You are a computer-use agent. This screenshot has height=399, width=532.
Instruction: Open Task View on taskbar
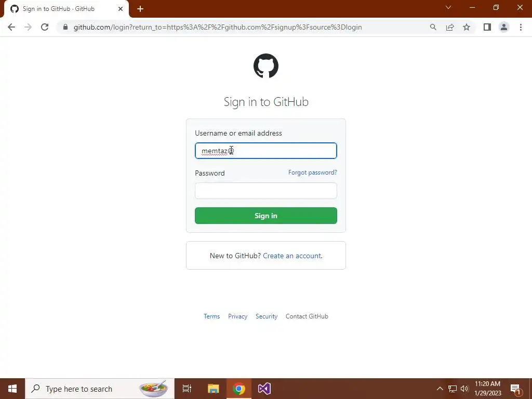187,389
